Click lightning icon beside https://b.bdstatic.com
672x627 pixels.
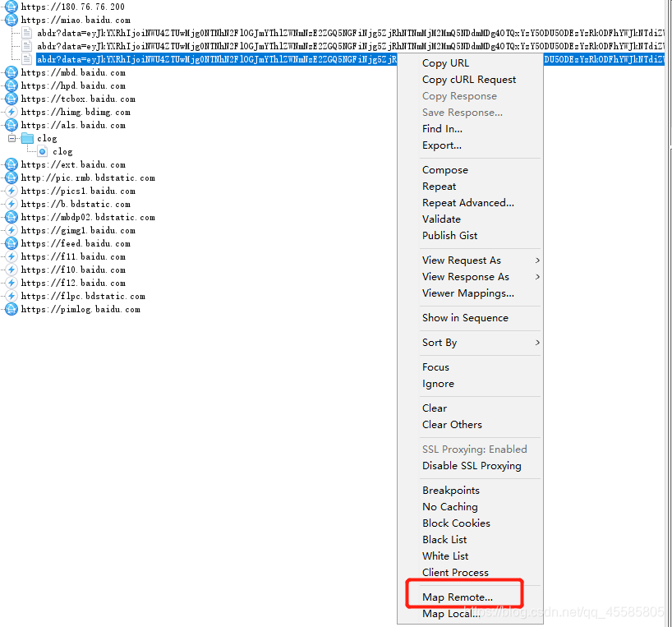tap(12, 204)
